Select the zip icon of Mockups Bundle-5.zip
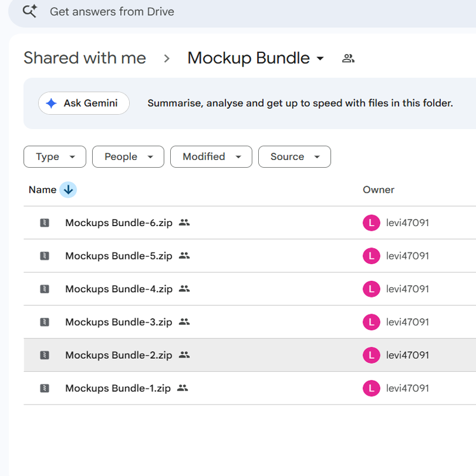The width and height of the screenshot is (476, 476). 45,256
